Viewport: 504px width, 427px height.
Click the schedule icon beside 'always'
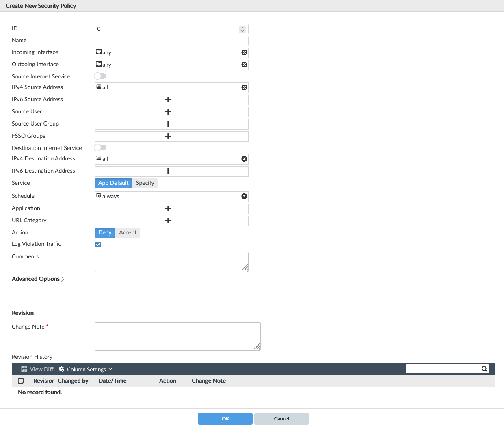(x=99, y=195)
